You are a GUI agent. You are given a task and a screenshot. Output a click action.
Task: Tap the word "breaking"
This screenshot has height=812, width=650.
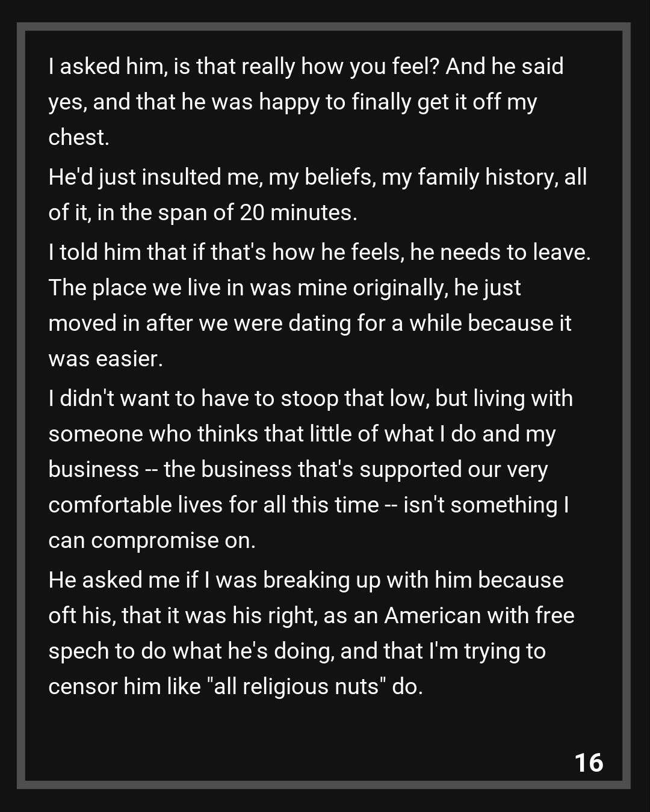pyautogui.click(x=306, y=580)
